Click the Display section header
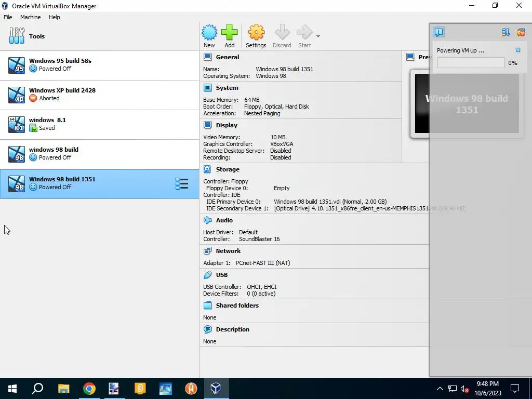532x399 pixels. pos(227,125)
